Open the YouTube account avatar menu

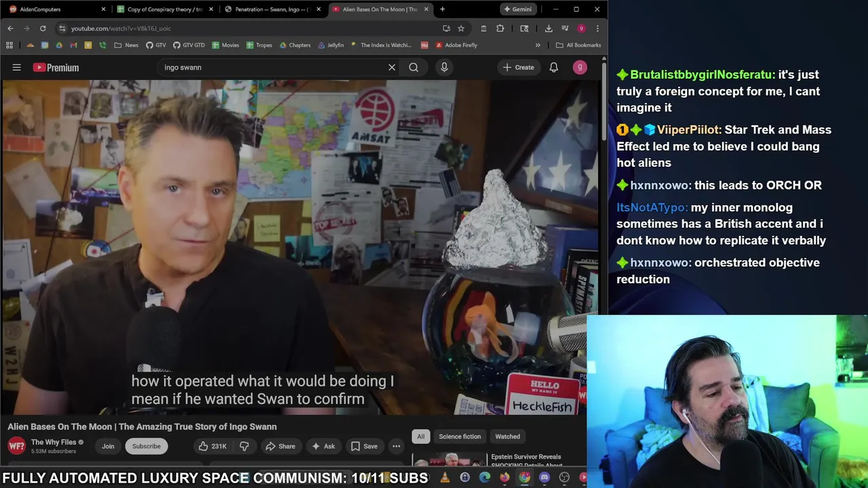tap(580, 67)
